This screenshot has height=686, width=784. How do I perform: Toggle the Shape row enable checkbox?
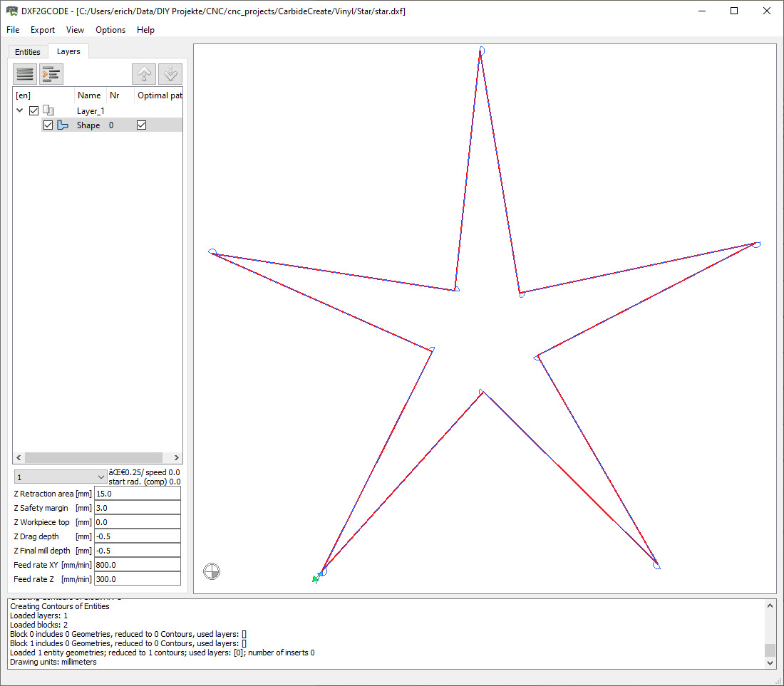coord(48,125)
